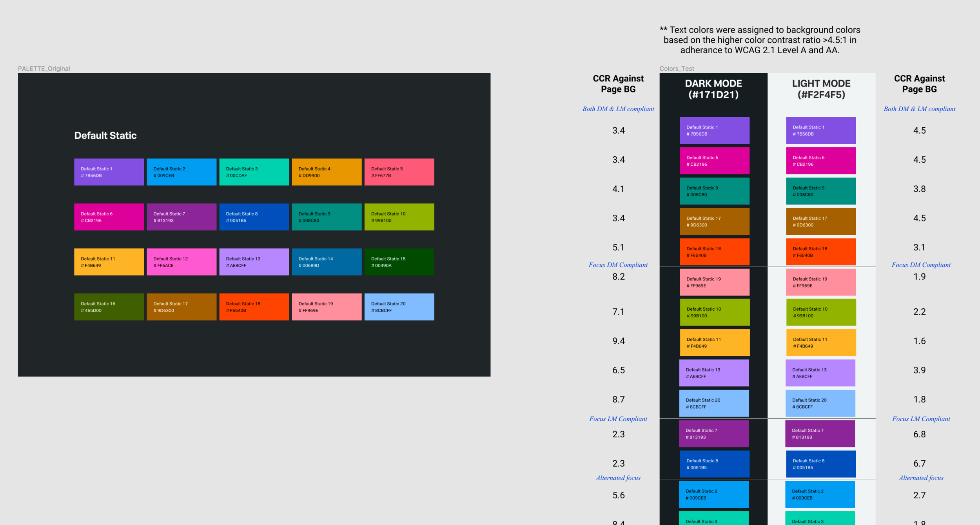The width and height of the screenshot is (980, 525).
Task: Select the WCAG 2.1 note text block
Action: click(760, 40)
